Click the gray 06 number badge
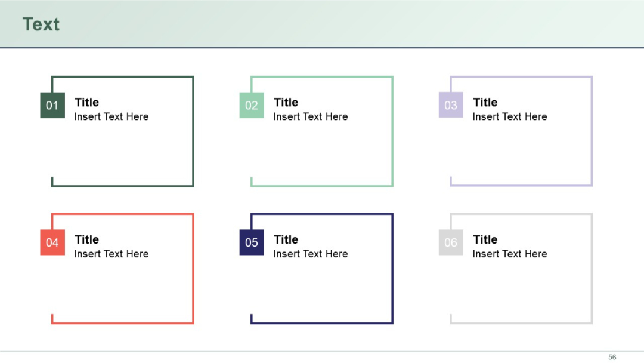Image resolution: width=644 pixels, height=363 pixels. (450, 242)
